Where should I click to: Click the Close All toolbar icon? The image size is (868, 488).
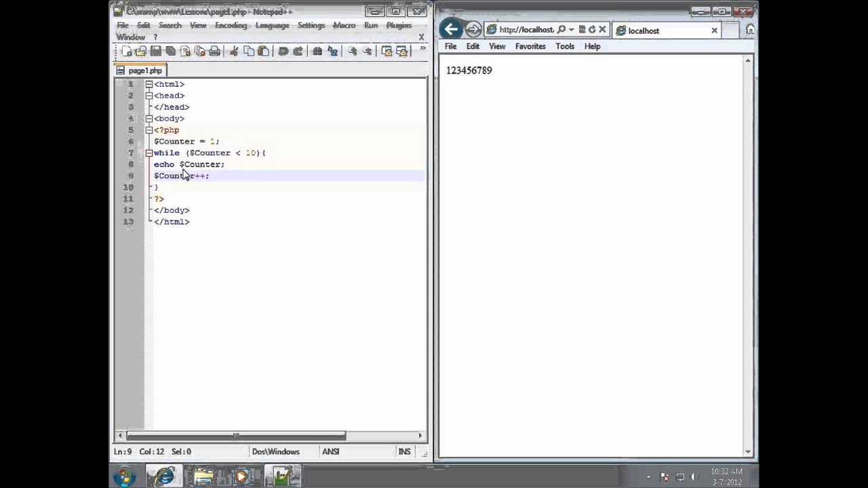point(200,52)
